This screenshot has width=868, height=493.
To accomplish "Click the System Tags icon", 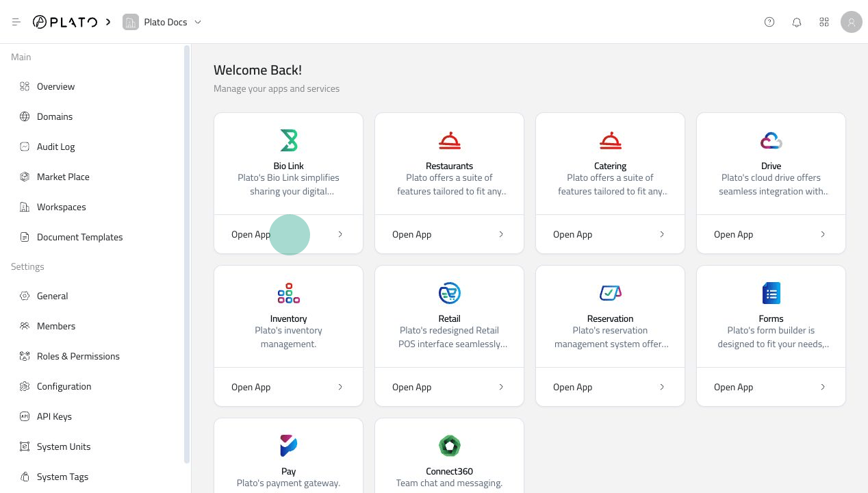I will [x=25, y=477].
